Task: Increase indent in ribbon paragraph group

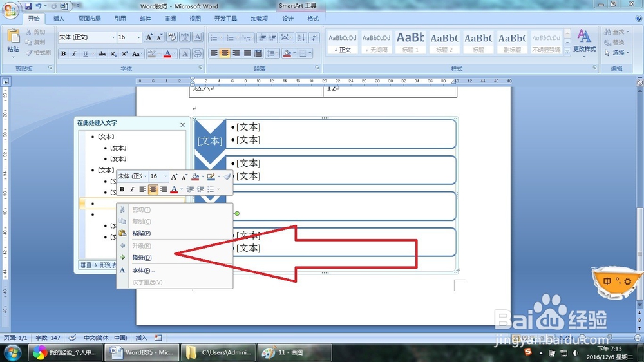Action: click(x=272, y=37)
